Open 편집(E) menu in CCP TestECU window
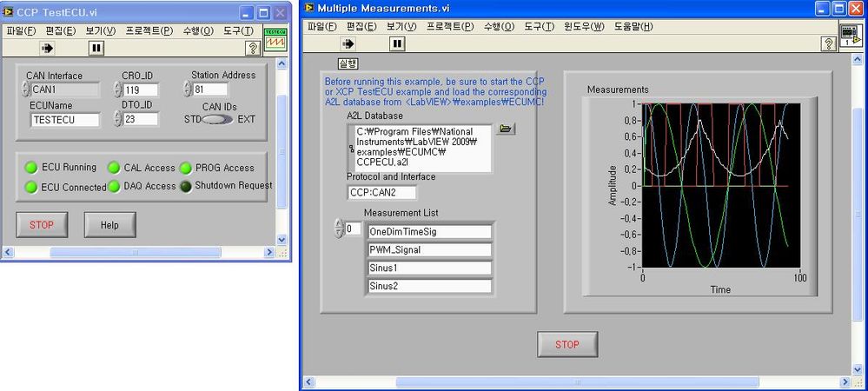The height and width of the screenshot is (391, 868). (61, 31)
